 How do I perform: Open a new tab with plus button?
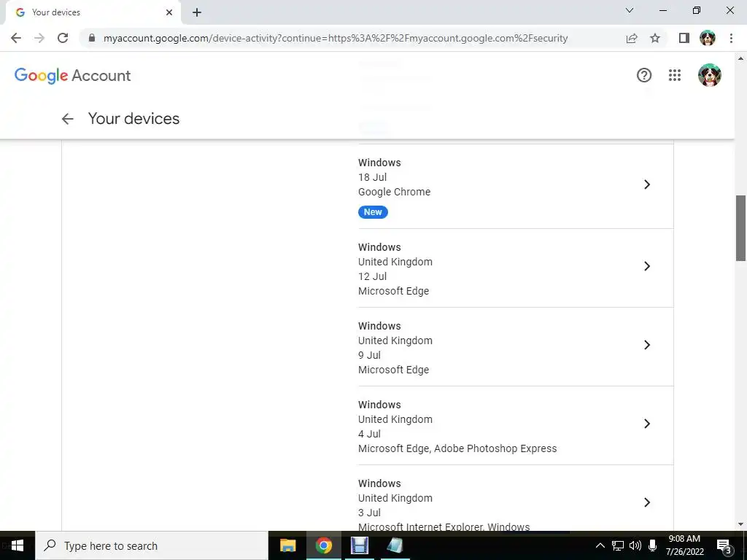point(197,12)
